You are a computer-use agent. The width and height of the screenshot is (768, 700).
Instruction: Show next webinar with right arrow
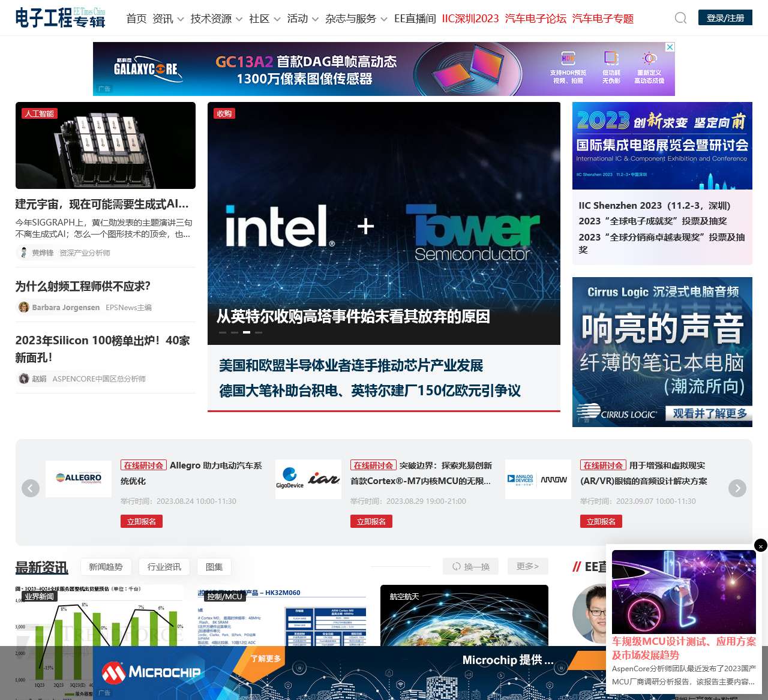(737, 488)
